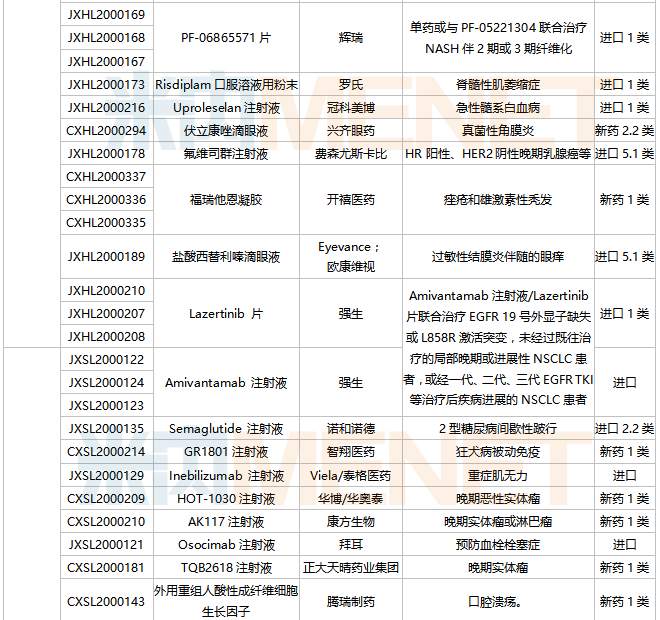Select indication 过敏性结膜炎伴随的眼痒
Image resolution: width=660 pixels, height=620 pixels.
tap(498, 257)
